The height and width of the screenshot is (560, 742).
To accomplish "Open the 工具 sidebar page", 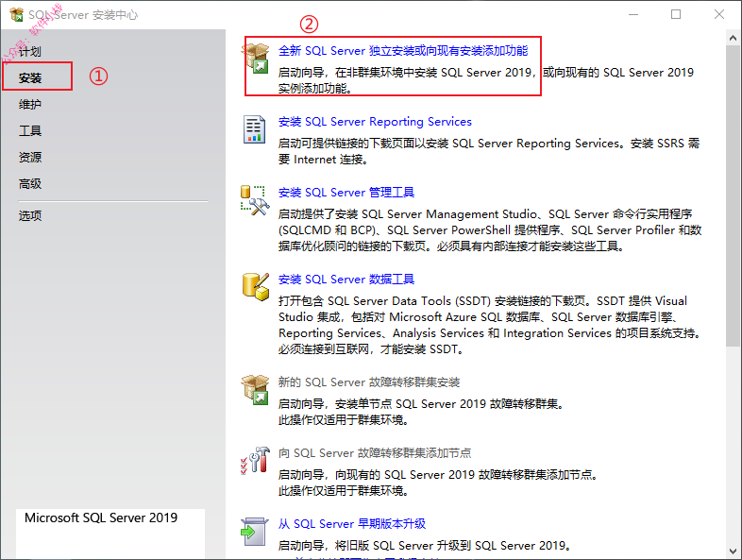I will pyautogui.click(x=30, y=131).
